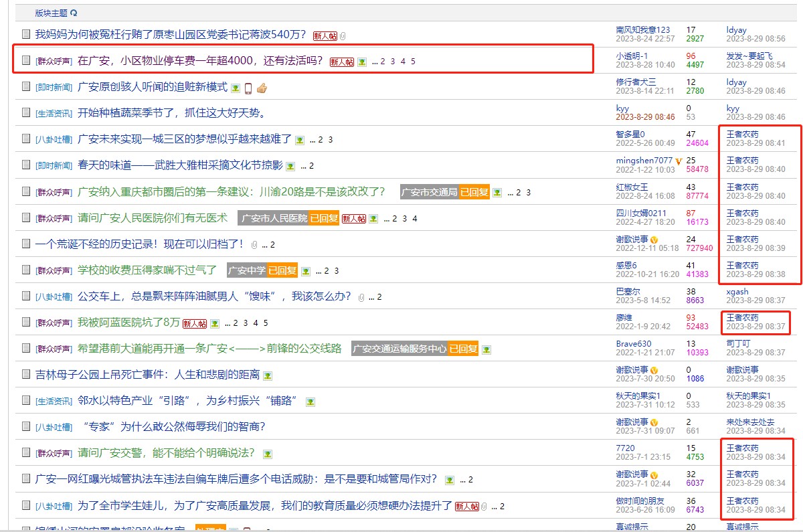Click the refresh icon beside 版块主题
This screenshot has height=532, width=803.
[x=74, y=13]
